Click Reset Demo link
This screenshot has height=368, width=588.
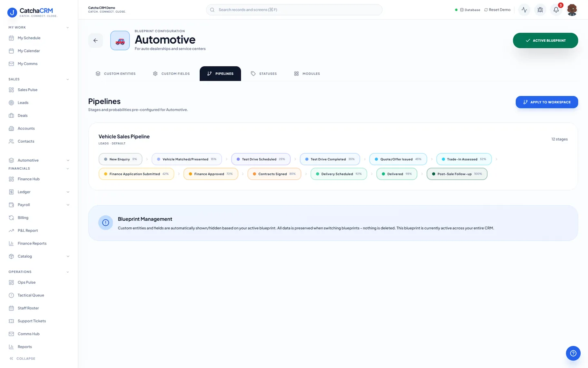pos(497,10)
